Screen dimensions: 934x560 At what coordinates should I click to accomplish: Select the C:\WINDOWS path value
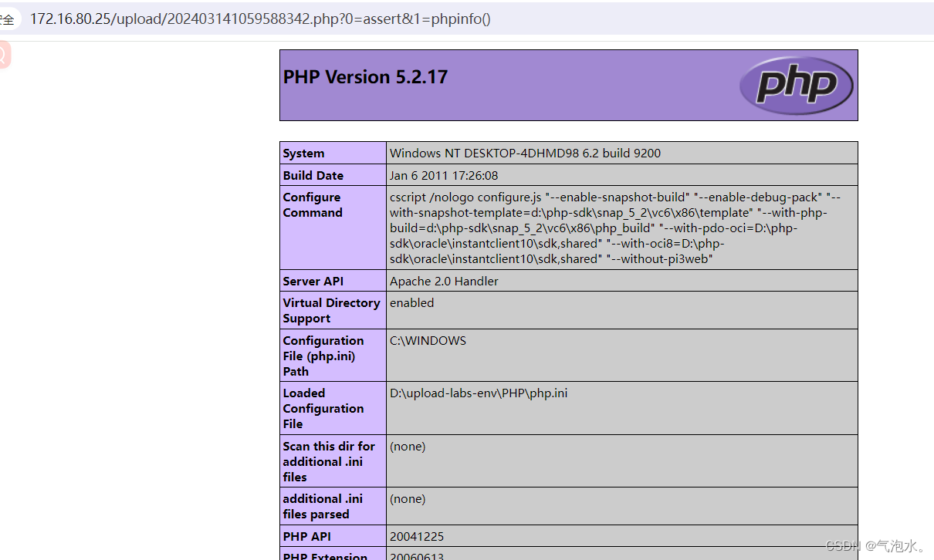(428, 340)
